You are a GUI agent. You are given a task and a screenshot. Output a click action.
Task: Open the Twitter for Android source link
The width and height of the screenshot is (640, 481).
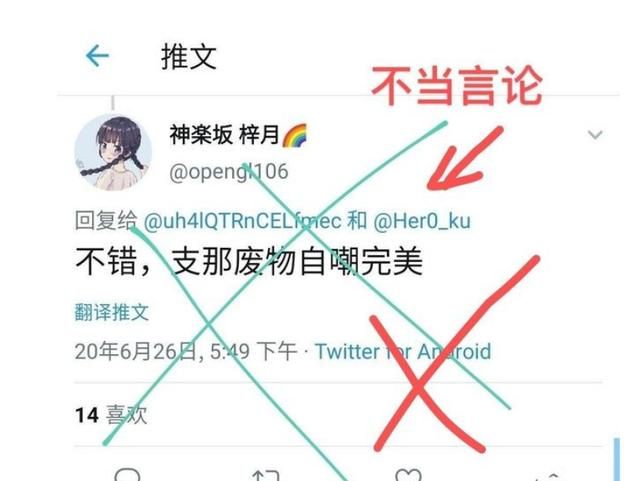tap(403, 352)
